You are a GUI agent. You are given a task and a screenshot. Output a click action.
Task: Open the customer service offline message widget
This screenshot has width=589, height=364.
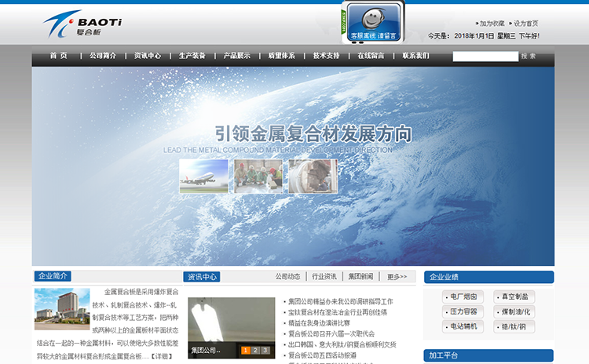tap(373, 23)
